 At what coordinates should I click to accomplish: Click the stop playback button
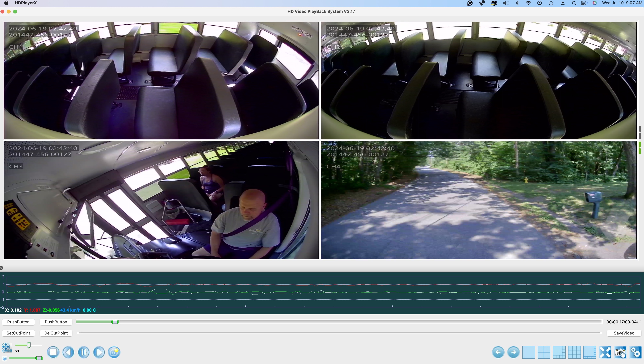point(53,352)
